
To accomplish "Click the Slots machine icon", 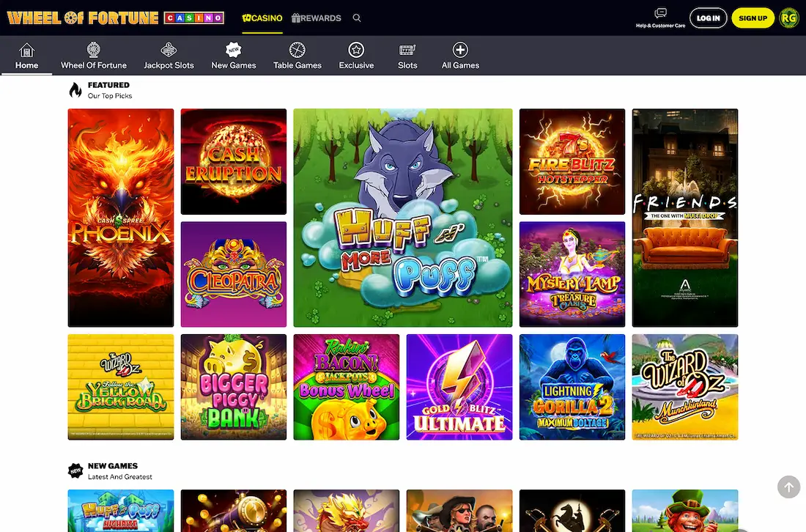I will 407,50.
